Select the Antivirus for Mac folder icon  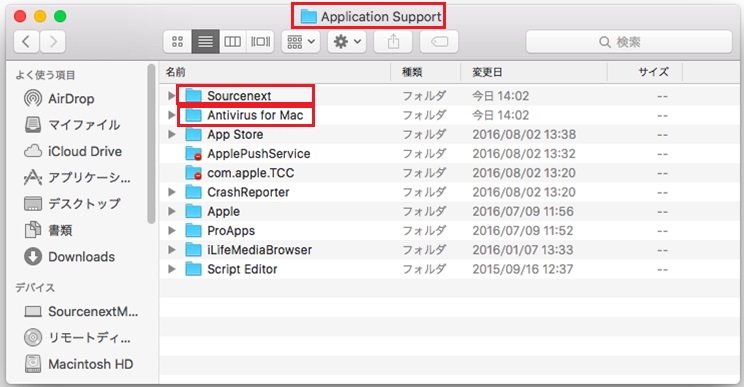tap(193, 115)
